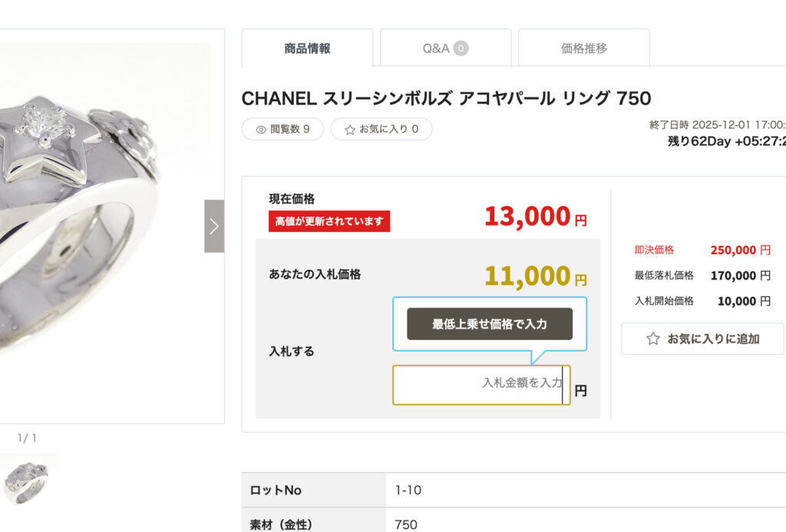
Task: Click the star icon in お気に入り 0 pill
Action: coord(350,130)
